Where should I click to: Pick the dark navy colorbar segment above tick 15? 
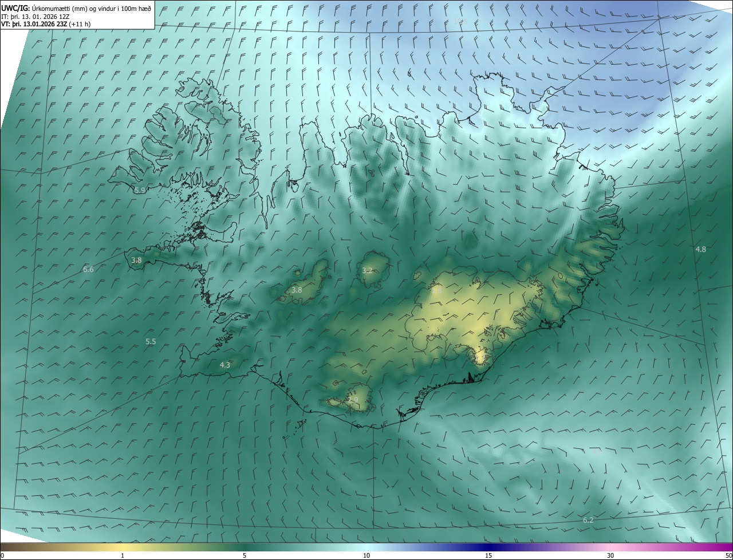(x=488, y=547)
